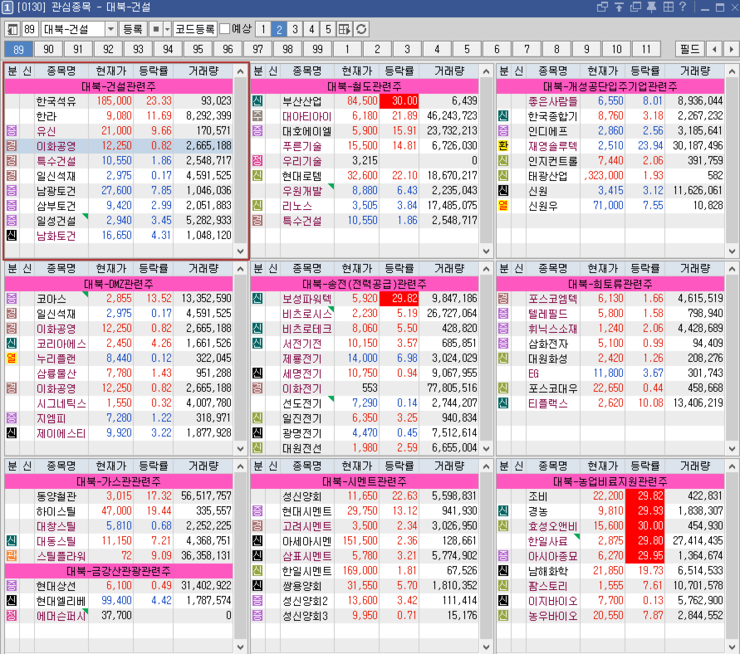Click the 등록 button
The height and width of the screenshot is (654, 740).
click(133, 29)
